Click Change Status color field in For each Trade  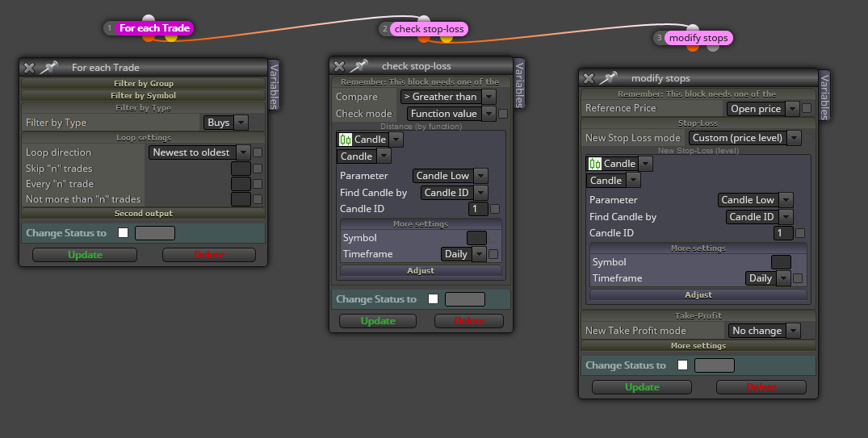point(155,233)
